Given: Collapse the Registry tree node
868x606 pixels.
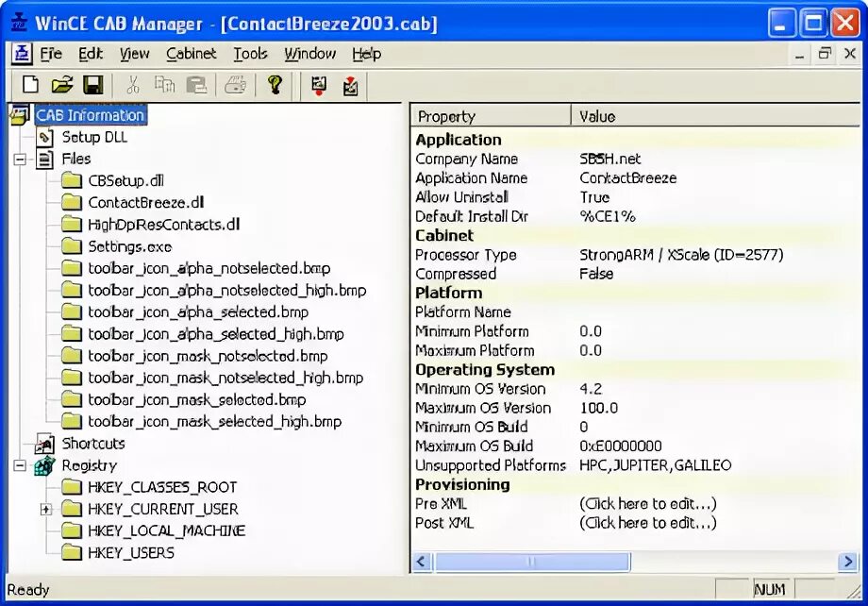Looking at the screenshot, I should [20, 465].
